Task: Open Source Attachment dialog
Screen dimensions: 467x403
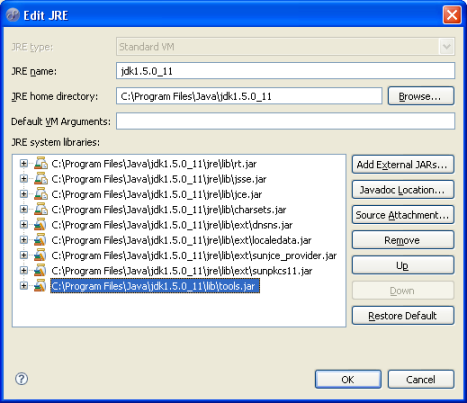Action: (x=403, y=215)
